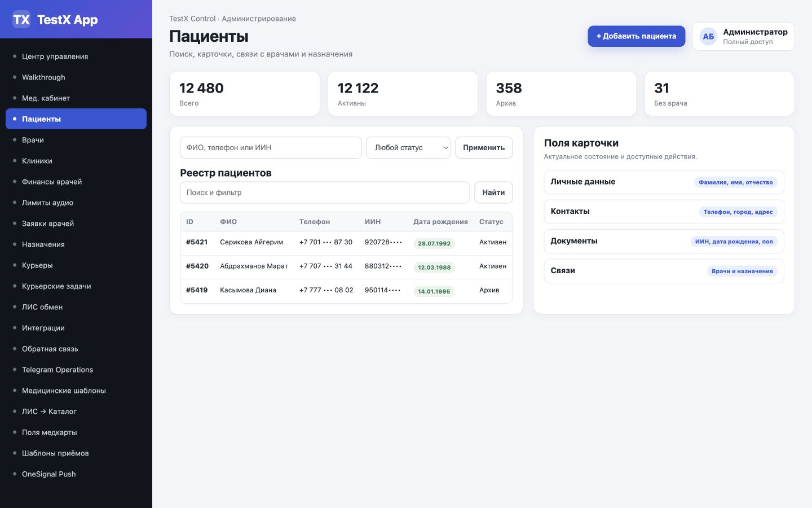The width and height of the screenshot is (812, 508).
Task: Open the Курьеры page
Action: [x=76, y=265]
